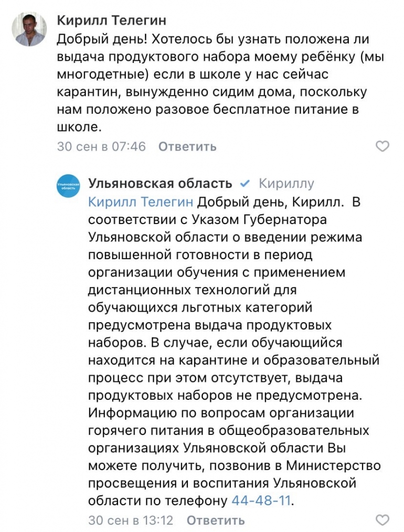This screenshot has height=532, width=404.
Task: Open Кирилл Телегин's profile photo
Action: [29, 29]
